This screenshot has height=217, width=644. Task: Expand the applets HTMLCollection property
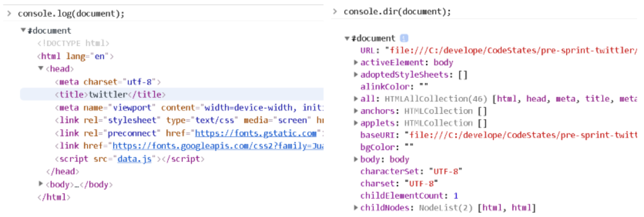coord(356,123)
